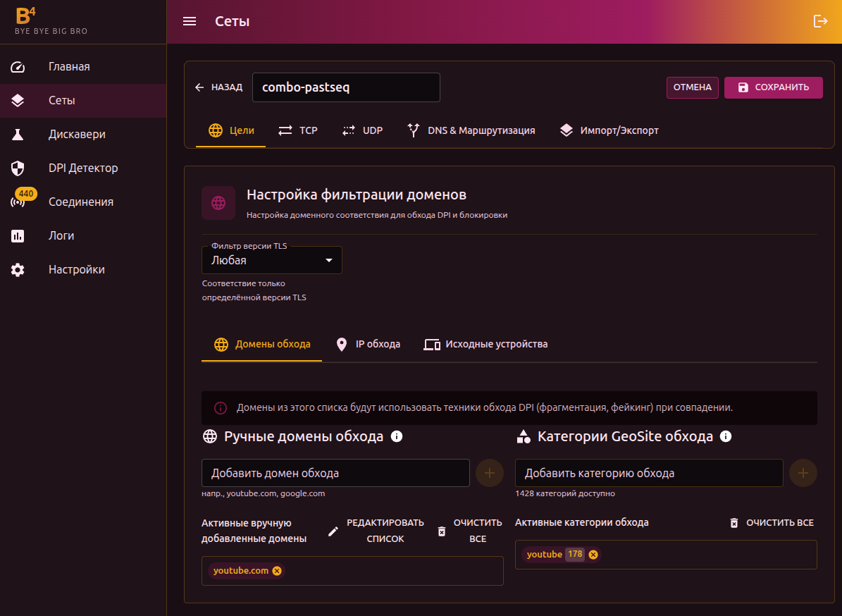
Task: Select the IP обхода tab
Action: (x=368, y=345)
